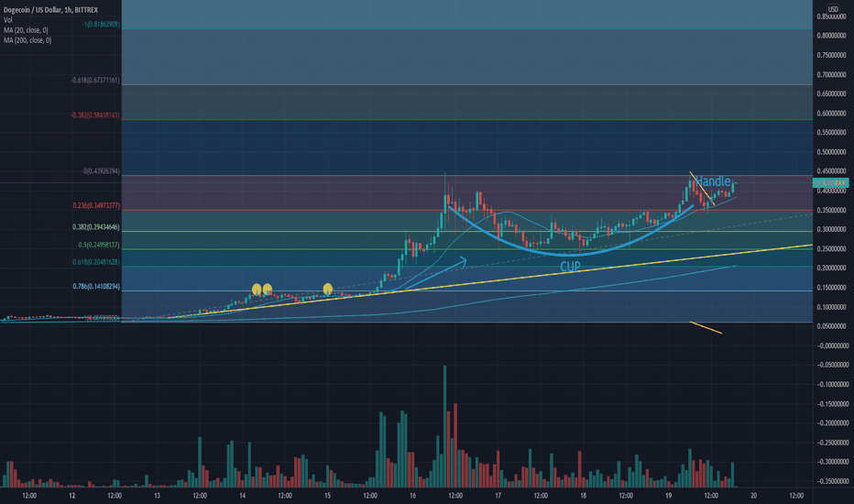Image resolution: width=854 pixels, height=504 pixels.
Task: Click the 0.236(0.34973377) Fibonacci level label
Action: coord(96,206)
